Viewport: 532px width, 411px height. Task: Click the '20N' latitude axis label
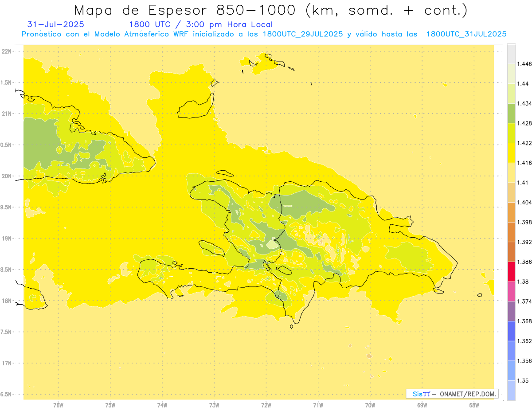(x=7, y=176)
